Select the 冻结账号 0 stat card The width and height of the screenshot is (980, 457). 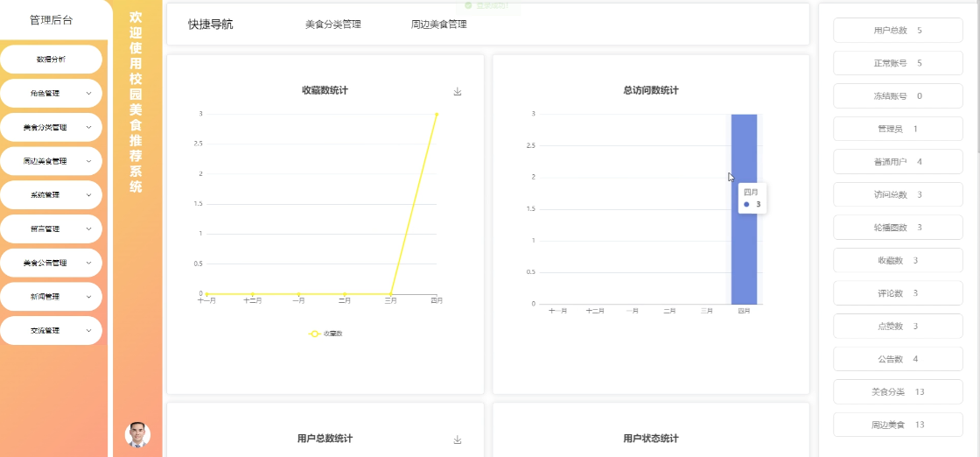pos(898,96)
